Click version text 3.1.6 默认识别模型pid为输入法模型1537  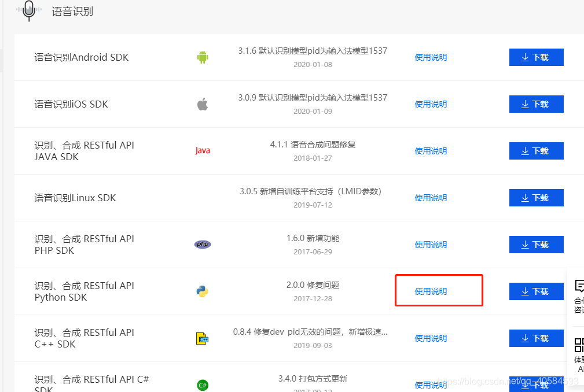tap(313, 51)
